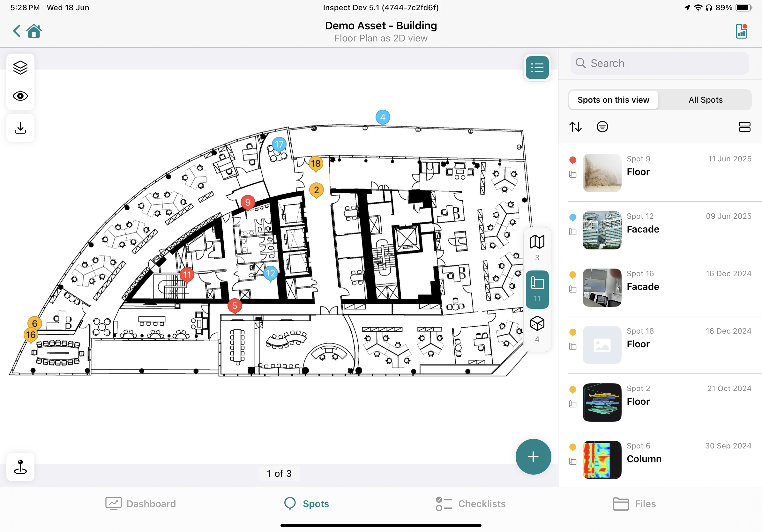Tap the joystick navigation icon
The image size is (762, 532).
click(20, 467)
